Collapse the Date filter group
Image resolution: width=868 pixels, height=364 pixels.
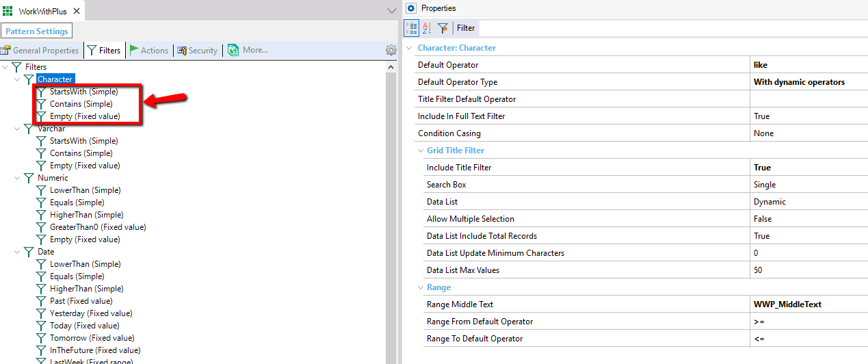pos(17,252)
